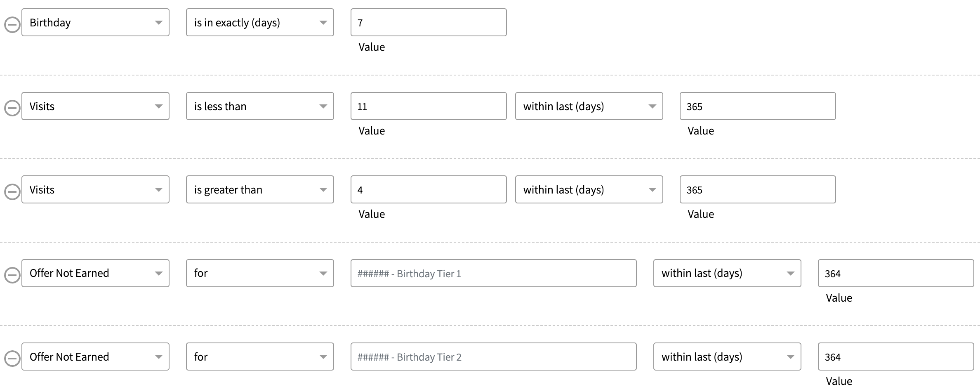The image size is (980, 392).
Task: Click the 365 days field for Visits less than
Action: click(x=758, y=106)
